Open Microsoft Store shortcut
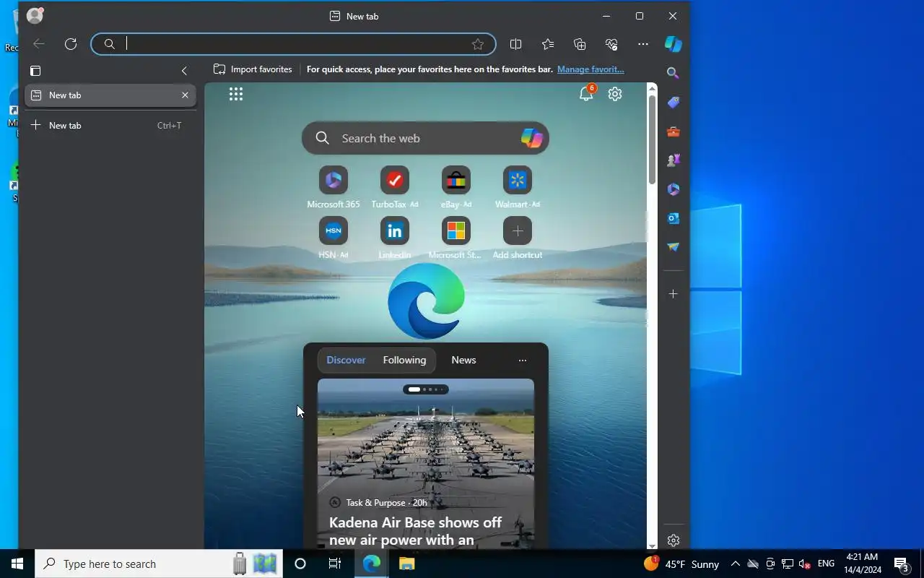The height and width of the screenshot is (578, 924). [x=456, y=238]
